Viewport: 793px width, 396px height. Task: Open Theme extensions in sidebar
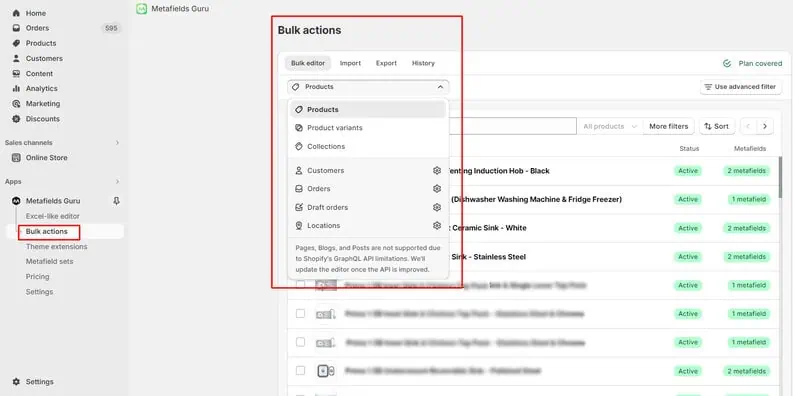pyautogui.click(x=57, y=247)
